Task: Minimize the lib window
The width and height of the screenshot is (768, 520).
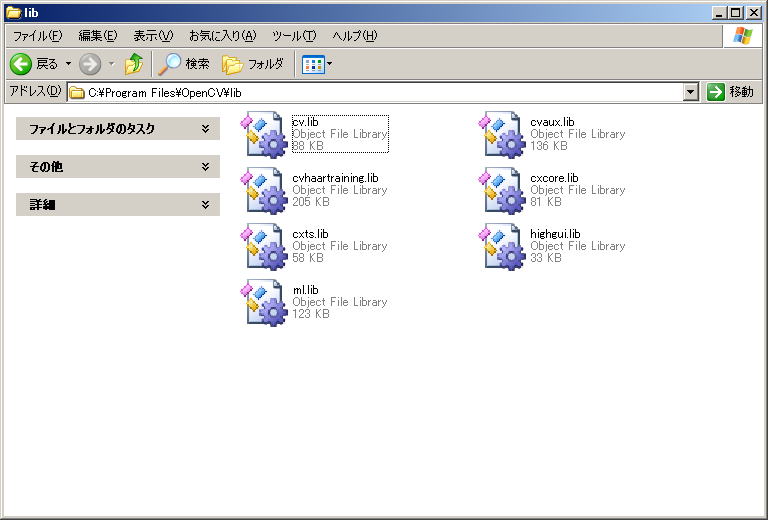Action: pos(719,13)
